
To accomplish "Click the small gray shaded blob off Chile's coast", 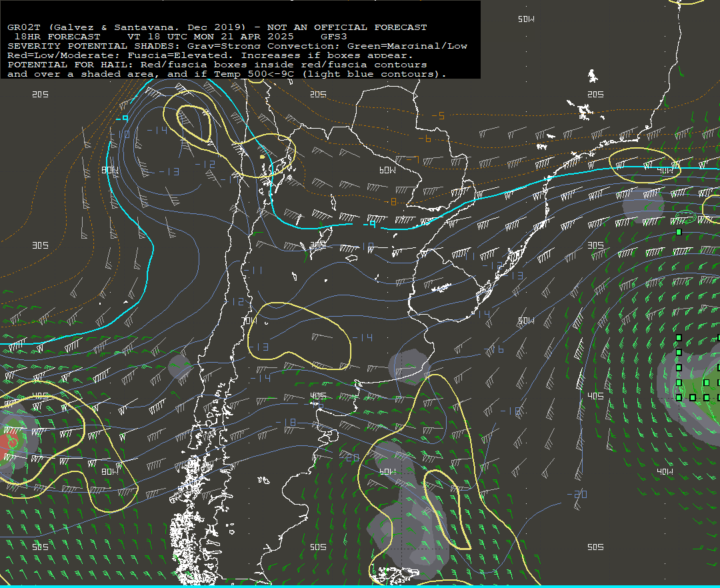I will tap(179, 366).
